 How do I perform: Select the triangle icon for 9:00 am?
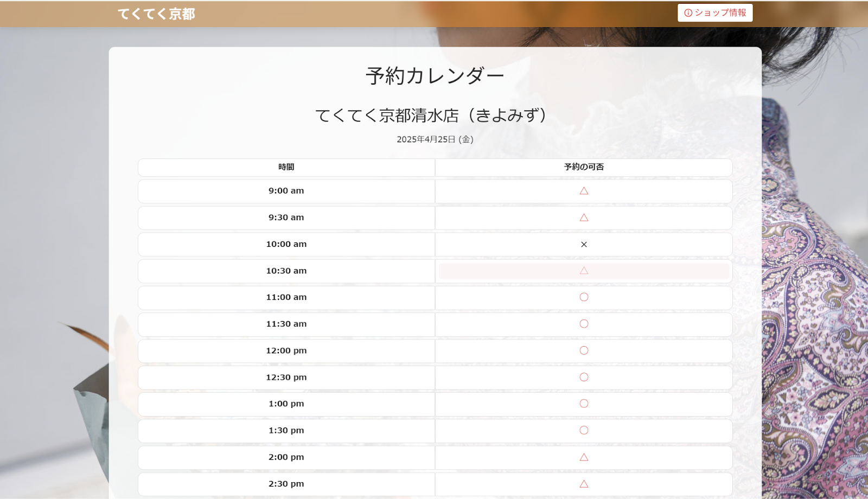(584, 191)
